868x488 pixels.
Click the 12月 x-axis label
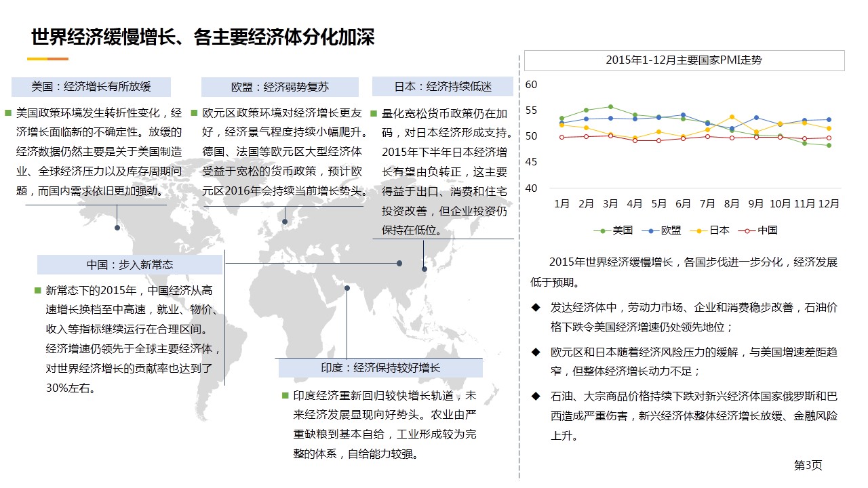(829, 203)
